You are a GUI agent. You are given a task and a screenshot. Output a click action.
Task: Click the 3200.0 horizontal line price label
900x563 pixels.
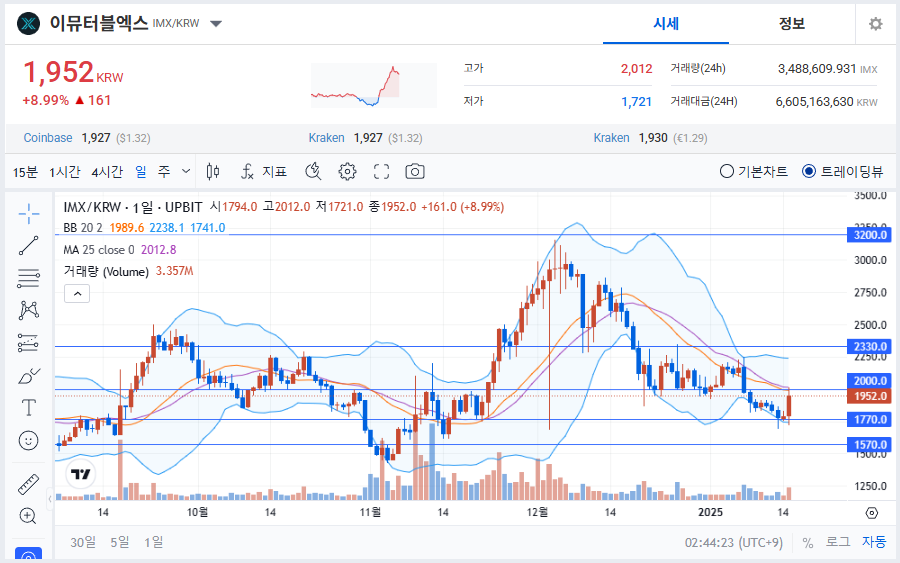866,235
